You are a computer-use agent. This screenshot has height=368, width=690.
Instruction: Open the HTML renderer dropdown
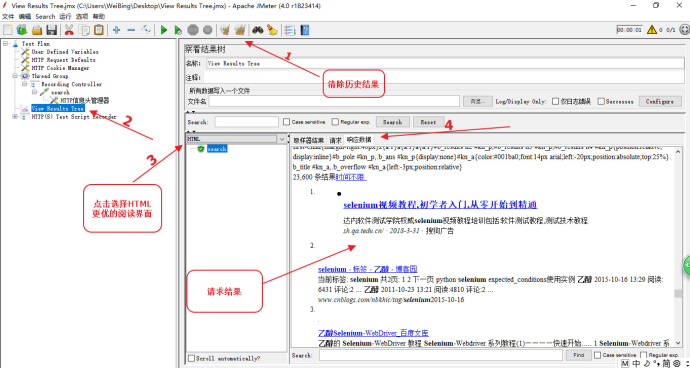point(282,139)
